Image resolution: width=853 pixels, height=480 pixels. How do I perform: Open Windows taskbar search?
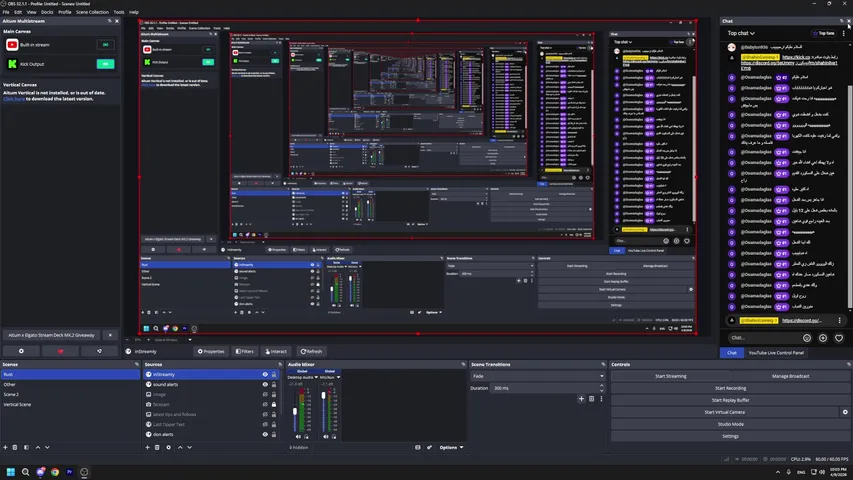click(x=25, y=472)
